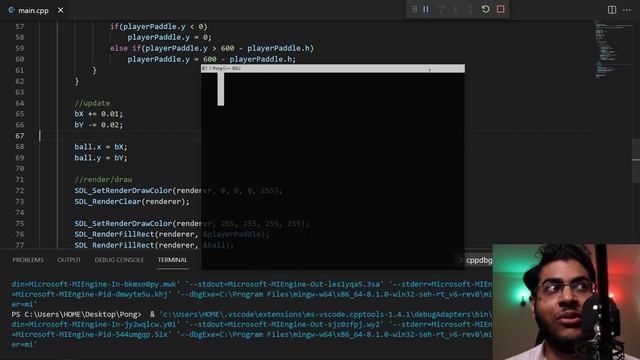The width and height of the screenshot is (640, 360).
Task: Click the "PS C:\Users\HOME\Desktop\Pong>" terminal prompt
Action: (x=76, y=314)
